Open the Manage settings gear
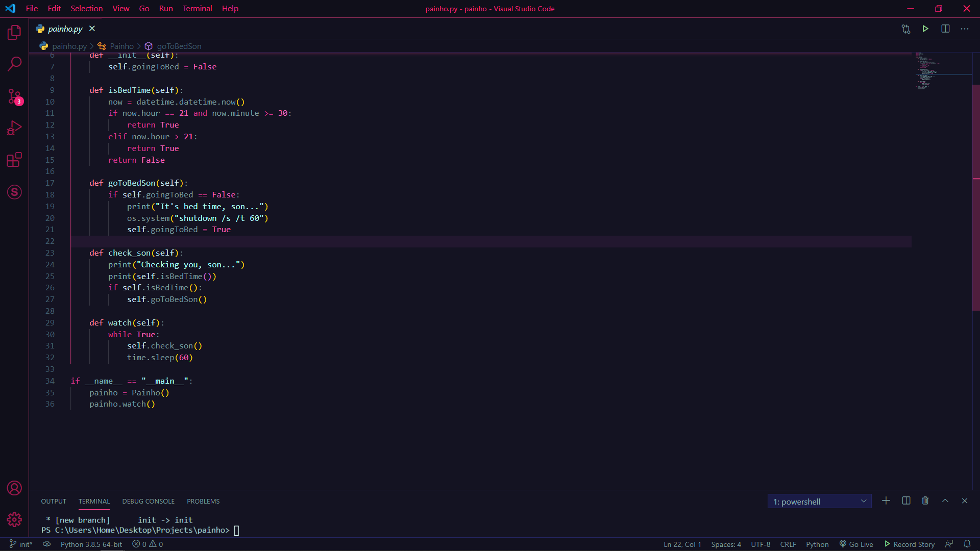The image size is (980, 551). pos(14,519)
